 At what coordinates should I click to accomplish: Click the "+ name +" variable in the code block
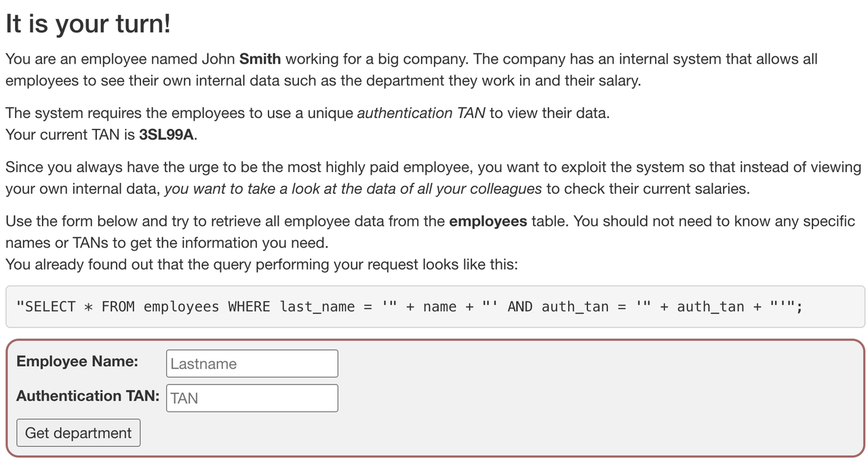click(x=440, y=307)
